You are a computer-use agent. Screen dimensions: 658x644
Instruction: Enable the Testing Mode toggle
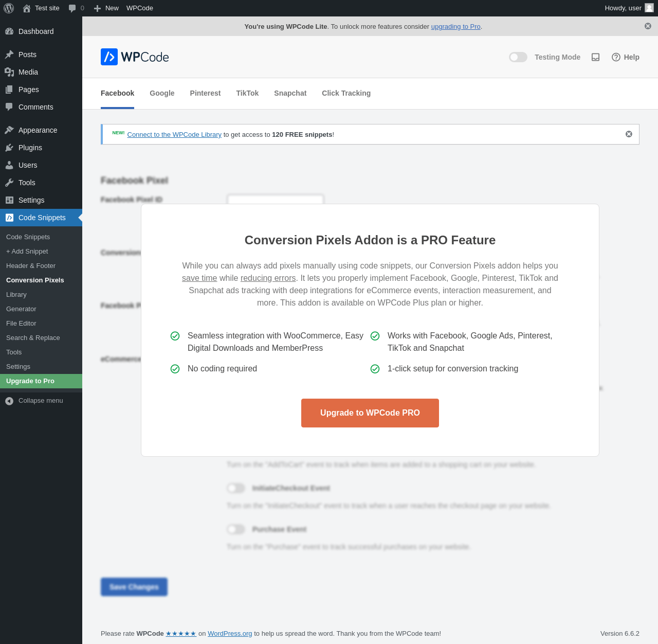click(x=518, y=57)
